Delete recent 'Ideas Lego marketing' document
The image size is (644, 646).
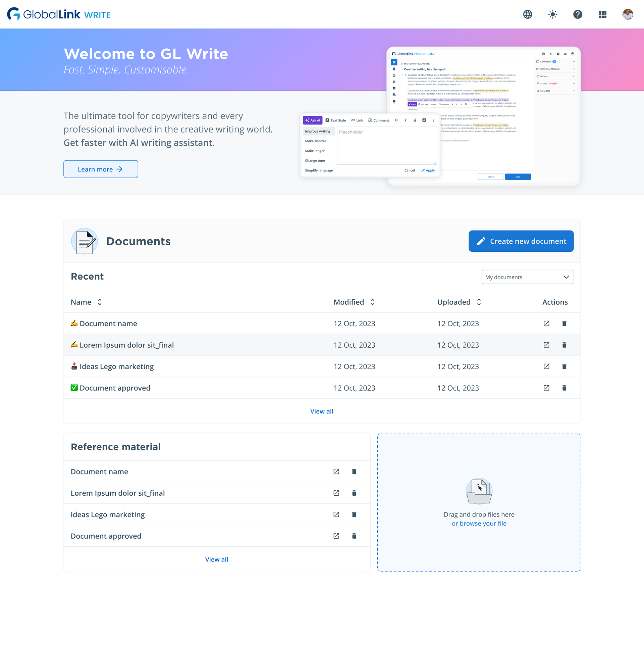tap(564, 366)
